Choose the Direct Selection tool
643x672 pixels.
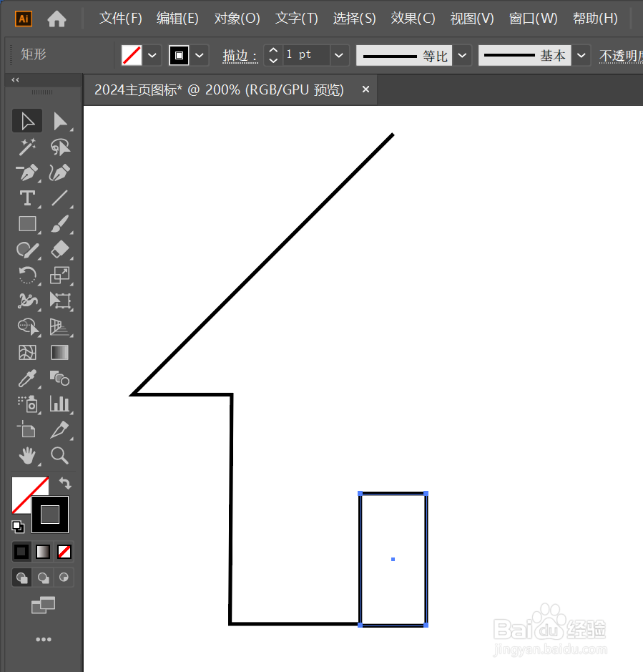(x=59, y=120)
